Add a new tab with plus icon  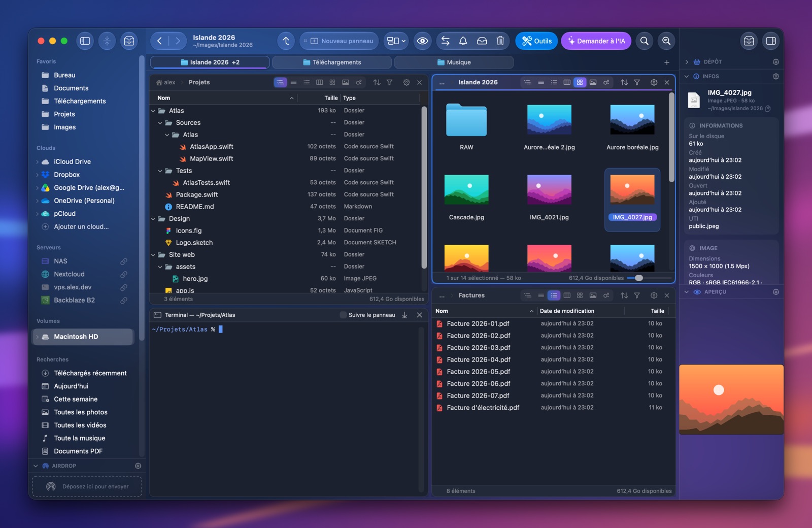point(667,62)
